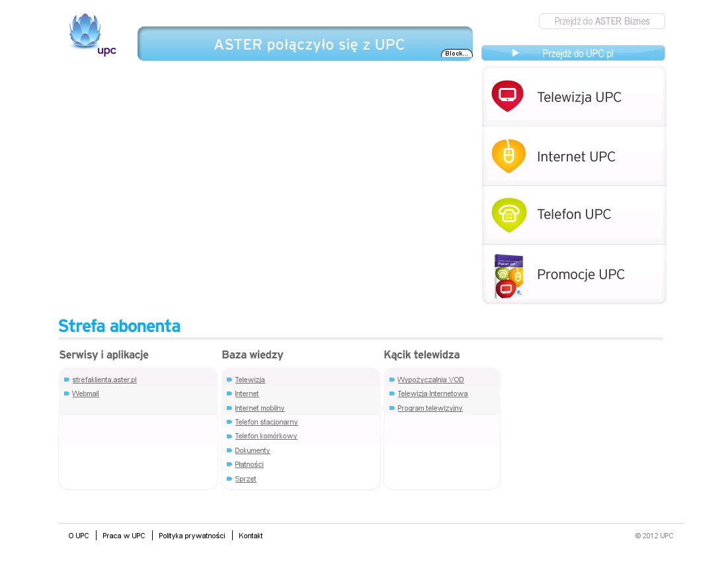Open the Wypożyczalnia VOD link
This screenshot has height=570, width=728.
click(x=430, y=380)
